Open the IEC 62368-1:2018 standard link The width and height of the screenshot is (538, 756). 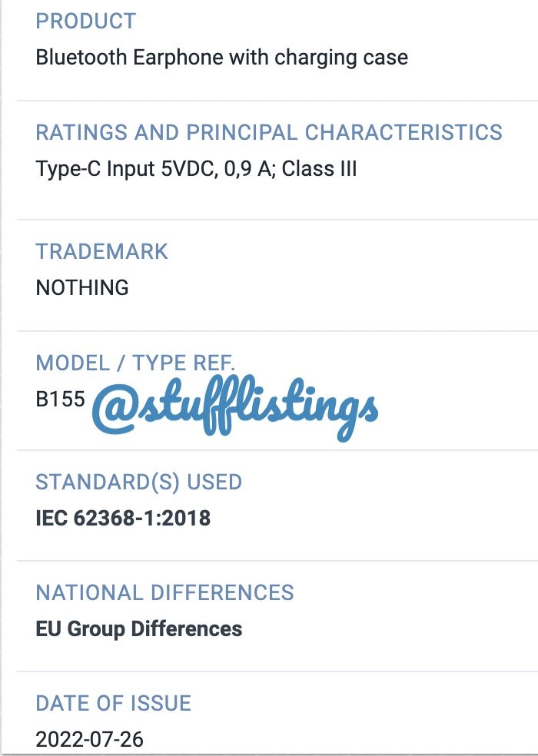[123, 519]
